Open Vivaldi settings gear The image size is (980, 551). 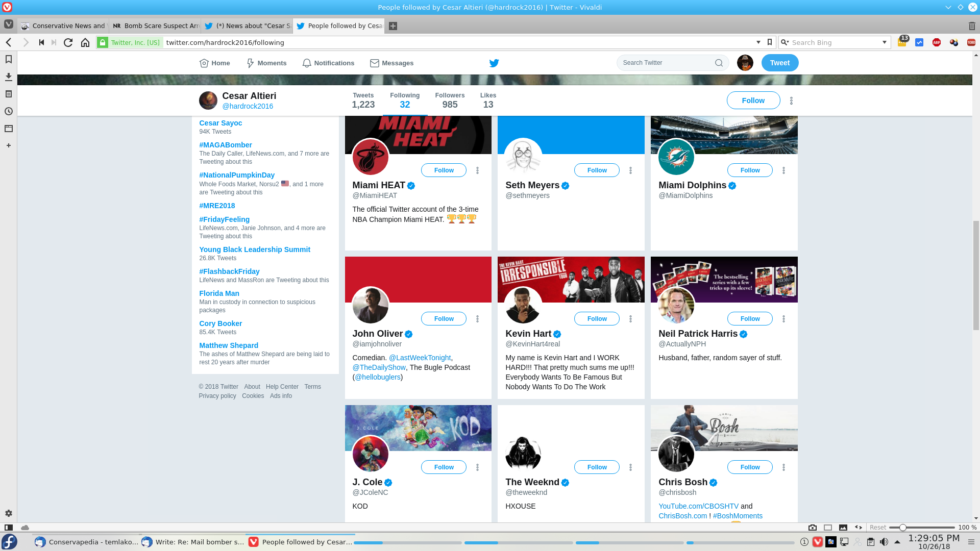pyautogui.click(x=9, y=513)
